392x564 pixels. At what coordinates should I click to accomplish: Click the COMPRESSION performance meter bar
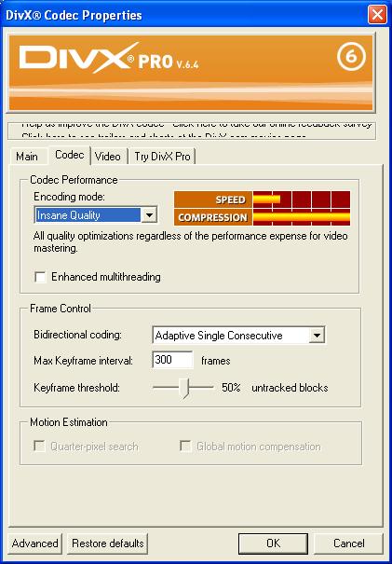coord(301,217)
